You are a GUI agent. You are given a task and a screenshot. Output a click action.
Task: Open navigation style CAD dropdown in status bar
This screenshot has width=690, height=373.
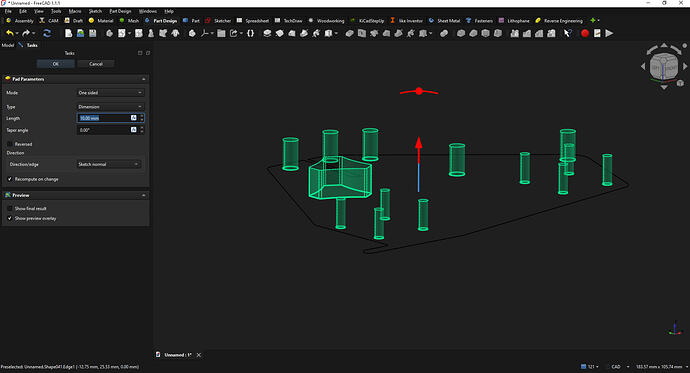620,366
